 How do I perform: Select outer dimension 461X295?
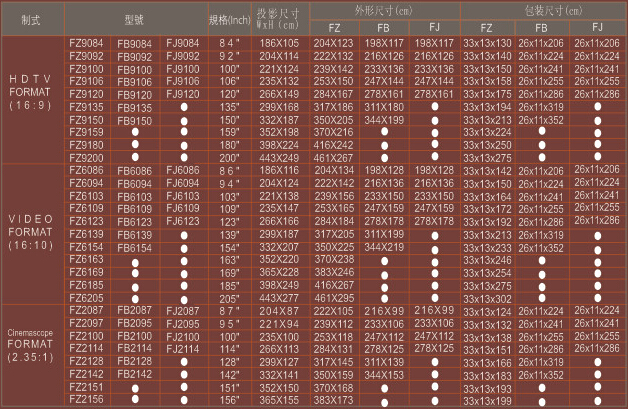click(334, 298)
